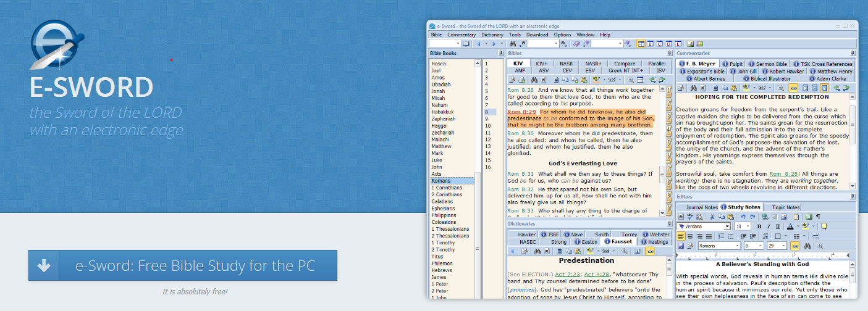This screenshot has width=868, height=311.
Task: Click the highlighter color swatch in Editors toolbar
Action: [x=806, y=226]
